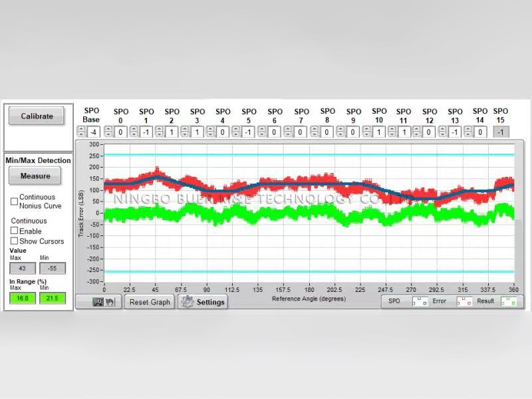
Task: Check the Continuous Enable checkbox
Action: [x=14, y=231]
